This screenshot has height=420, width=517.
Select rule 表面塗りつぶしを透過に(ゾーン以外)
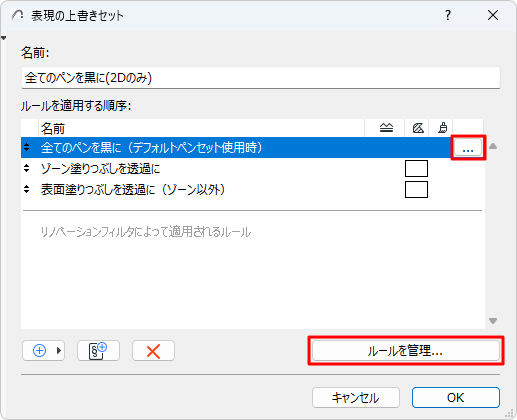(x=252, y=190)
